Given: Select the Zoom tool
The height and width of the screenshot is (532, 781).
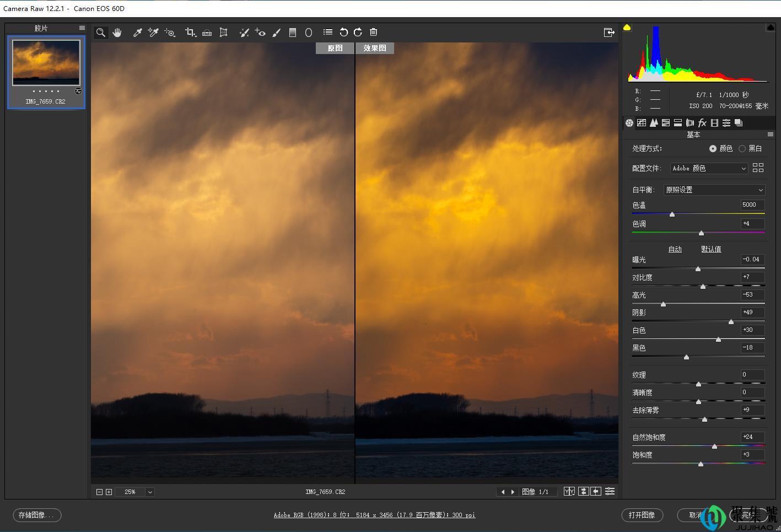Looking at the screenshot, I should (101, 32).
